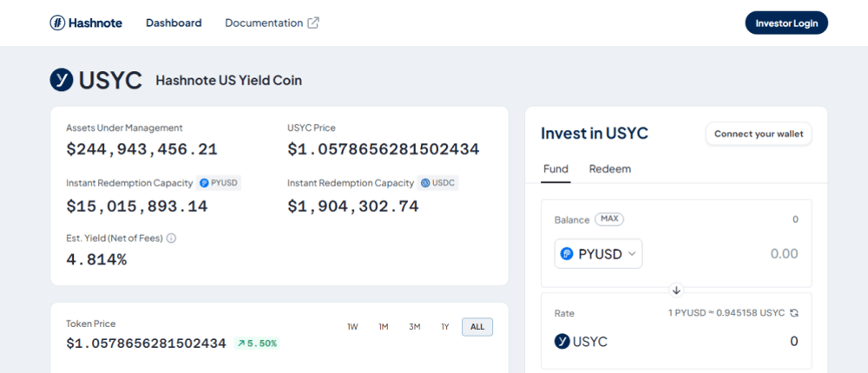This screenshot has height=373, width=868.
Task: Click the Hashnote logo icon
Action: click(x=57, y=23)
